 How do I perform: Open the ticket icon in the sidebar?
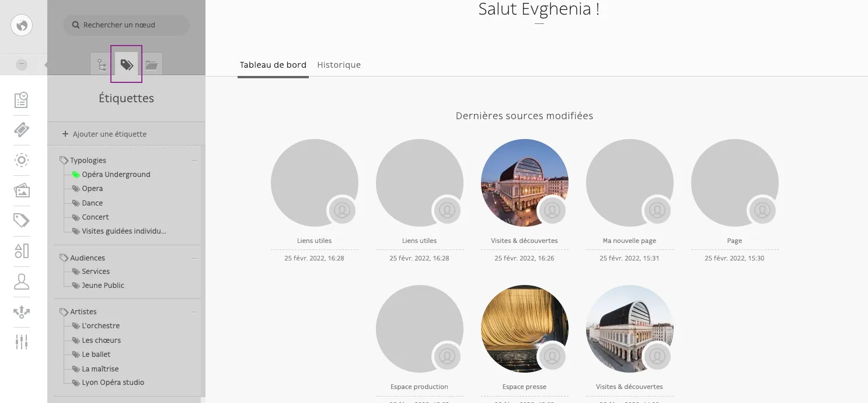[22, 130]
